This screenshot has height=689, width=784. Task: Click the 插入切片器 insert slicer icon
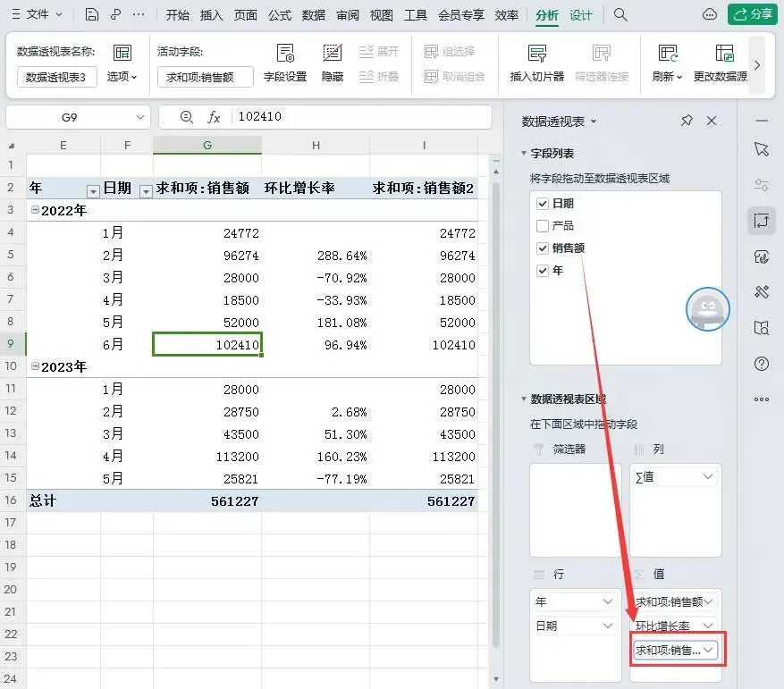537,54
